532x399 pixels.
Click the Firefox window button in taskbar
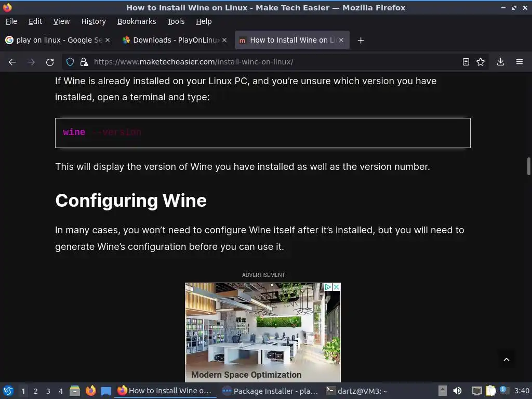tap(165, 391)
